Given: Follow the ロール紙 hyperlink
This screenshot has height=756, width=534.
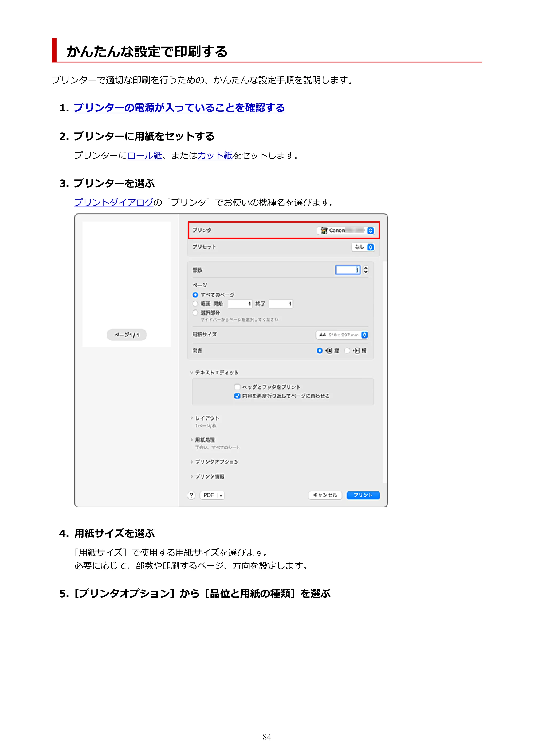Looking at the screenshot, I should (x=144, y=156).
